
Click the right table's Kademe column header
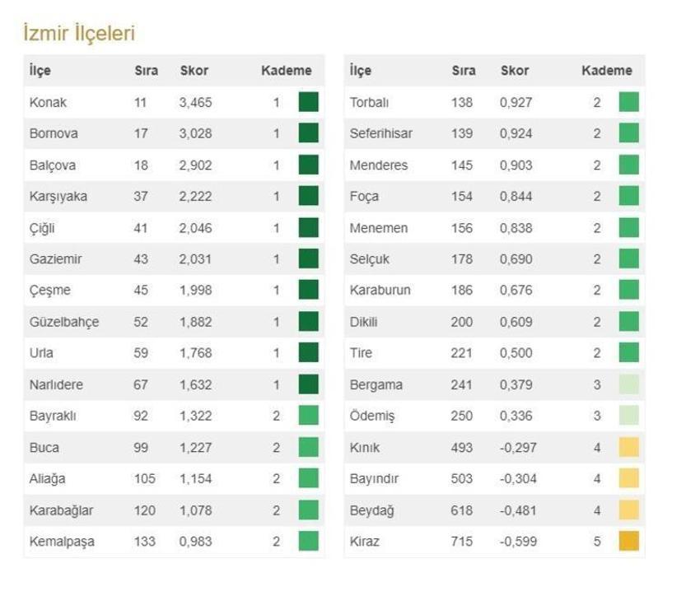[607, 71]
